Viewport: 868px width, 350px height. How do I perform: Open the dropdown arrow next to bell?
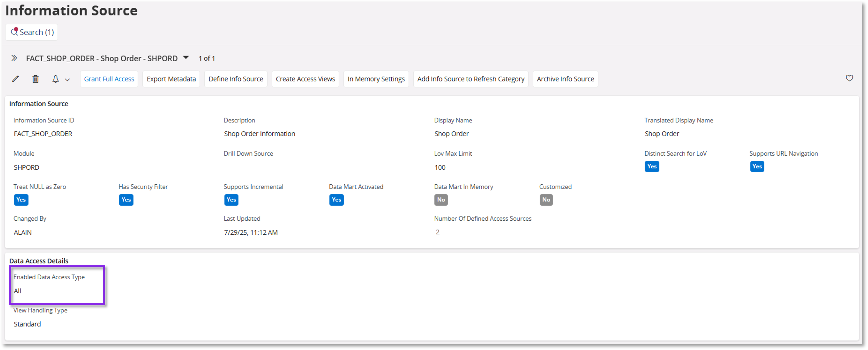pos(67,80)
